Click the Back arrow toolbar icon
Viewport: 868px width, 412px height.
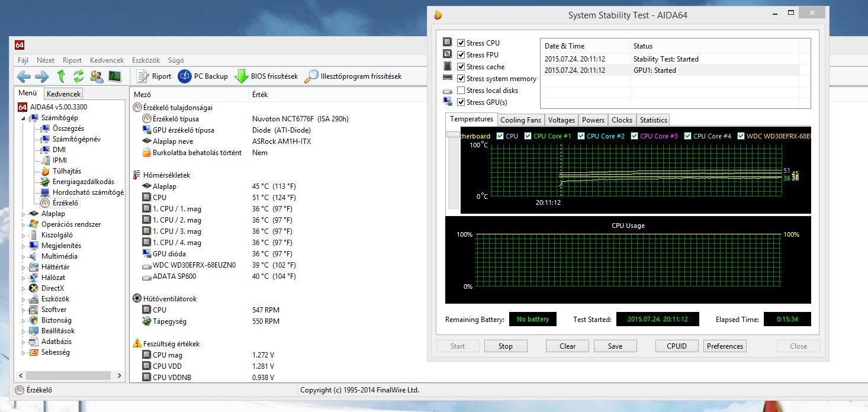pyautogui.click(x=24, y=76)
